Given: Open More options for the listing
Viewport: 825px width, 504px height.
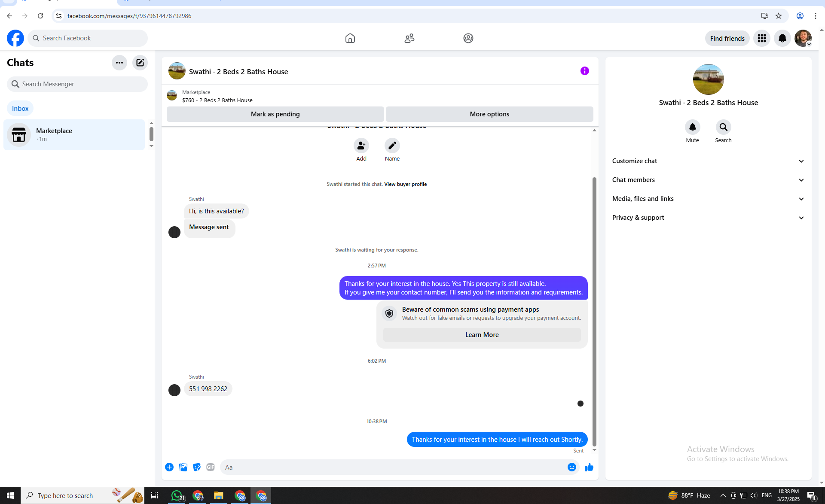Looking at the screenshot, I should click(x=489, y=114).
